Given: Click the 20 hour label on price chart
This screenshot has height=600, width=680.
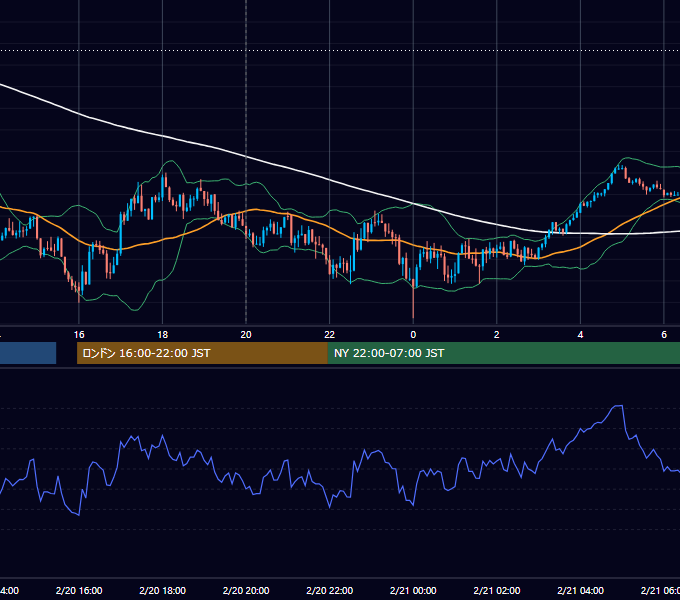Looking at the screenshot, I should tap(246, 335).
